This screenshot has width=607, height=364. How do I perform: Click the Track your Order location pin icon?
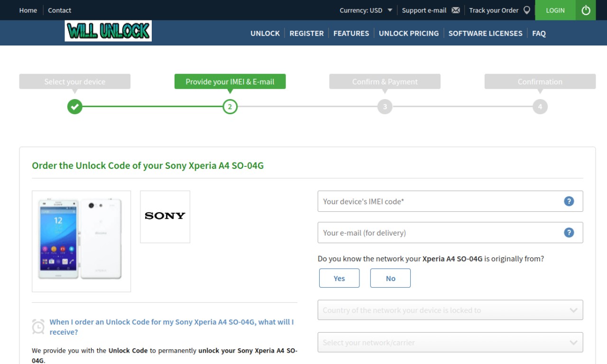pos(526,10)
